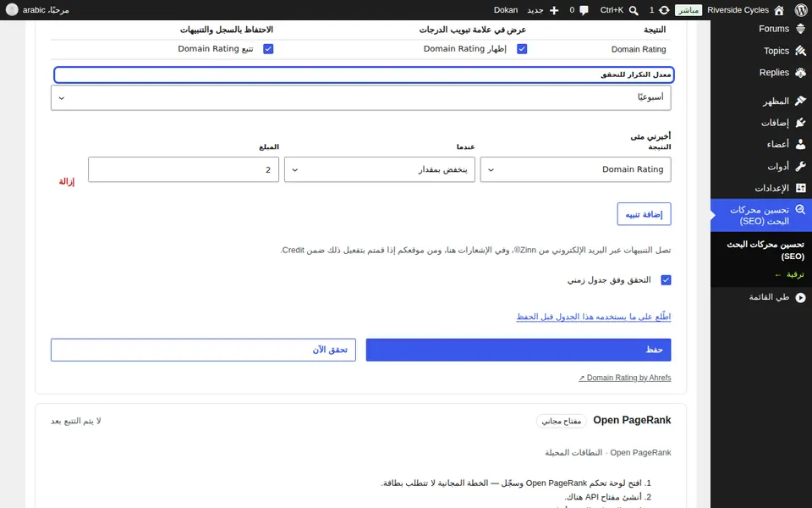Screen dimensions: 812x508
Task: Select the ترقية upgrade submenu item
Action: pyautogui.click(x=790, y=274)
